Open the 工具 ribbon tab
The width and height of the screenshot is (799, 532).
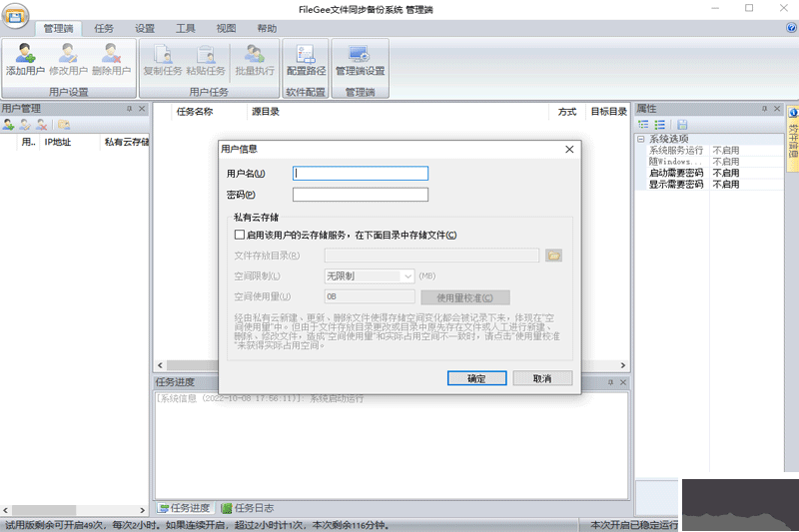185,29
